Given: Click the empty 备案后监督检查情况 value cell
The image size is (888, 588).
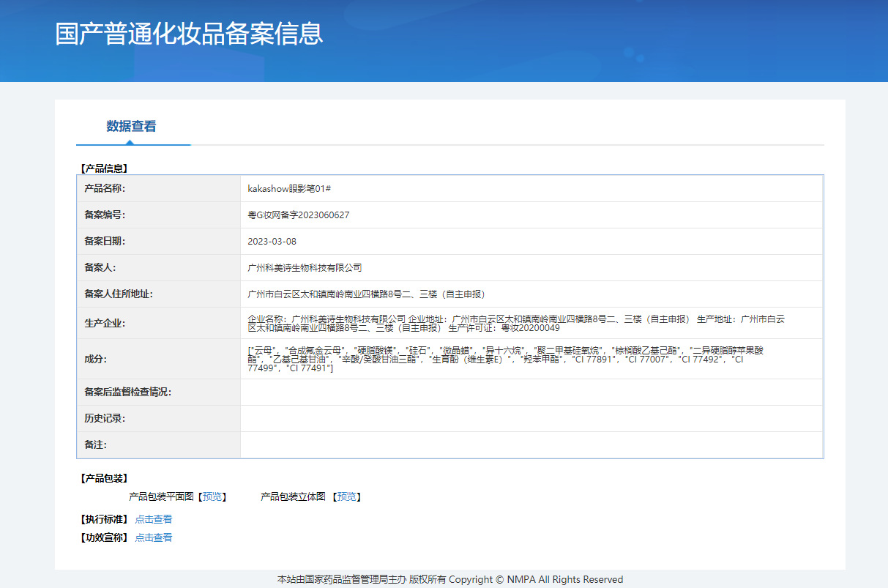Looking at the screenshot, I should click(x=531, y=392).
